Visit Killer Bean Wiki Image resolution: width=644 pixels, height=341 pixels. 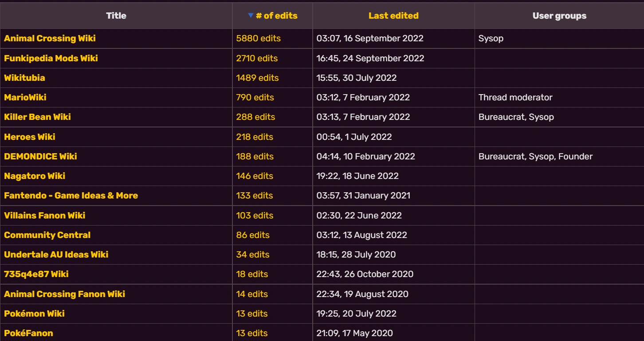(x=37, y=117)
